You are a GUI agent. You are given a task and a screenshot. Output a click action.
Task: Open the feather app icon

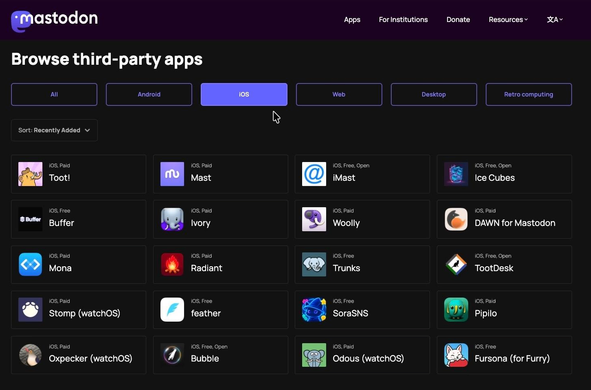(x=172, y=310)
